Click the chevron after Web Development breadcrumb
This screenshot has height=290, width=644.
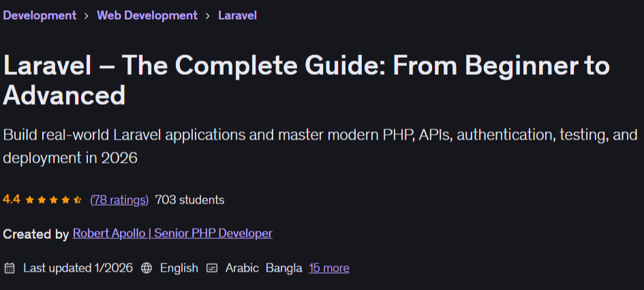click(208, 16)
